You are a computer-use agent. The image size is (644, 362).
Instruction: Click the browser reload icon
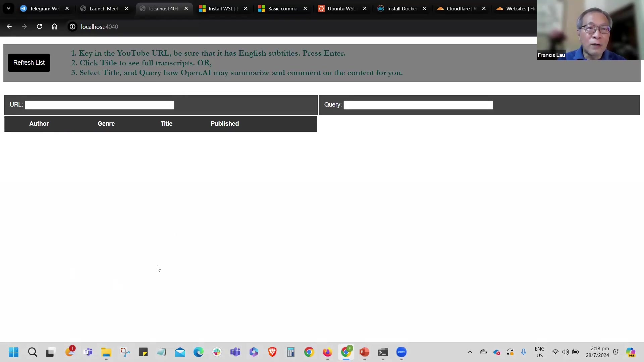tap(39, 26)
